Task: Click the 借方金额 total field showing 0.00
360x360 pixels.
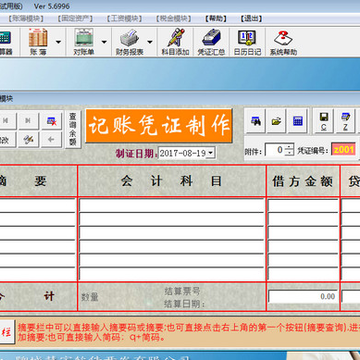Action: tap(303, 296)
